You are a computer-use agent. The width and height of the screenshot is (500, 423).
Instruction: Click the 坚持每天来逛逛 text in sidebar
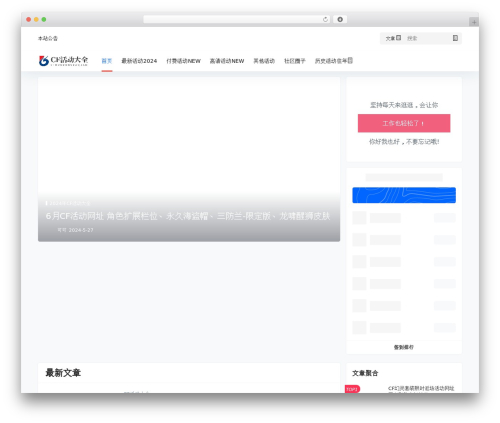pos(404,105)
